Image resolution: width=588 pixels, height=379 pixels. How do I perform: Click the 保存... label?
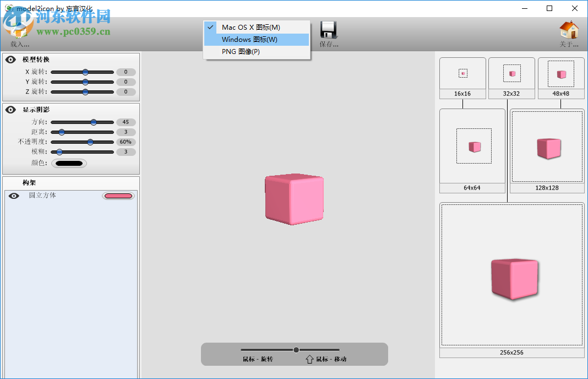(x=329, y=44)
